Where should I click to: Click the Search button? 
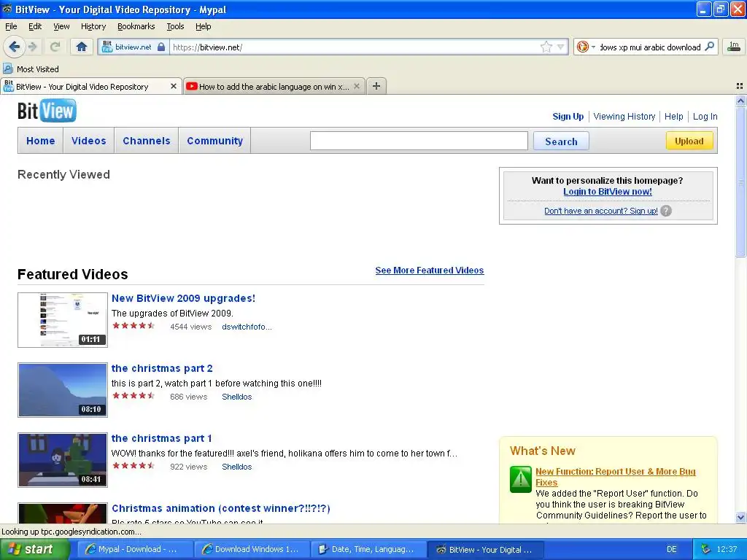561,141
